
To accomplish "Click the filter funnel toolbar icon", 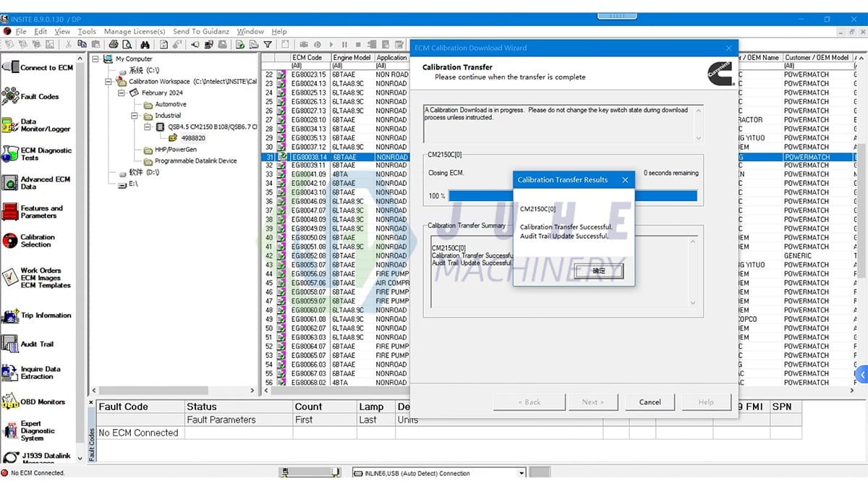I will (268, 45).
